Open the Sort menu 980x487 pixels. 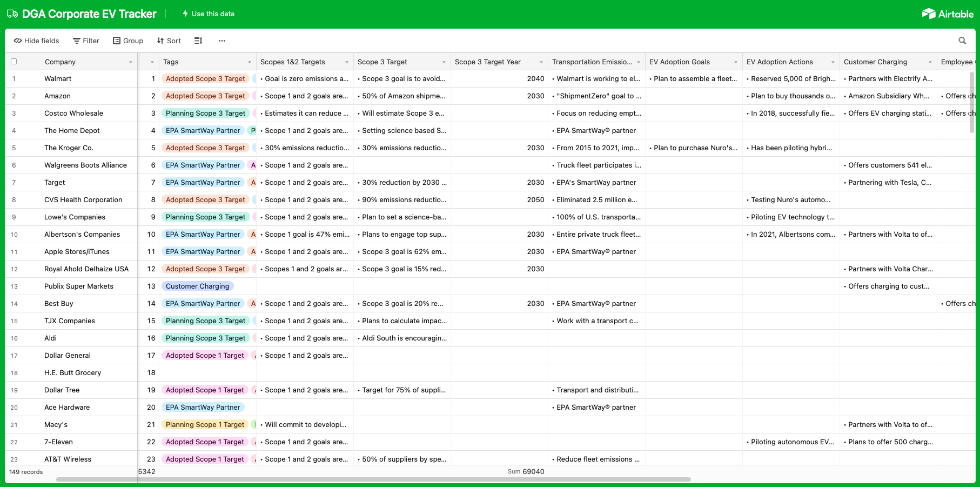click(169, 41)
